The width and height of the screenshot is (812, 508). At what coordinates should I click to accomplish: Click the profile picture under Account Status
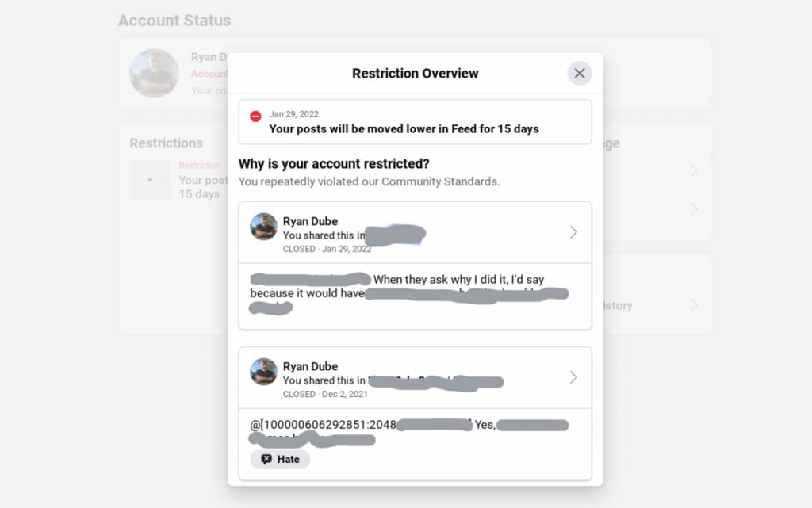point(154,73)
